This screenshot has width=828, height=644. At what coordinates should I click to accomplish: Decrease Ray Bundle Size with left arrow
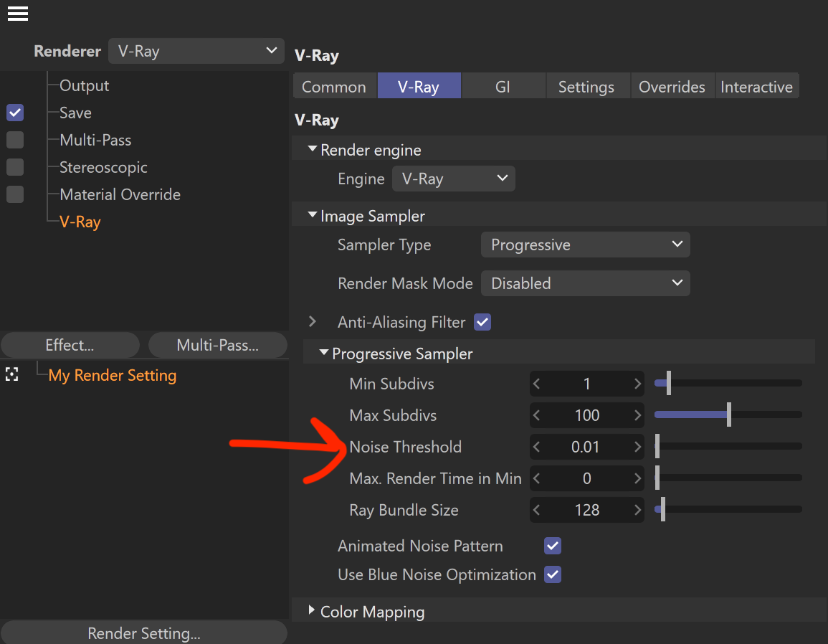click(537, 511)
